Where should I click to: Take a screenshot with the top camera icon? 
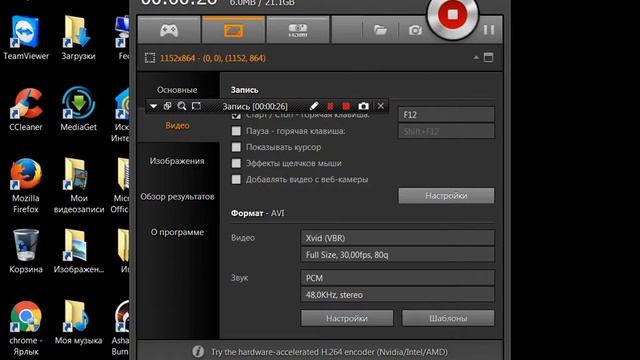click(415, 30)
